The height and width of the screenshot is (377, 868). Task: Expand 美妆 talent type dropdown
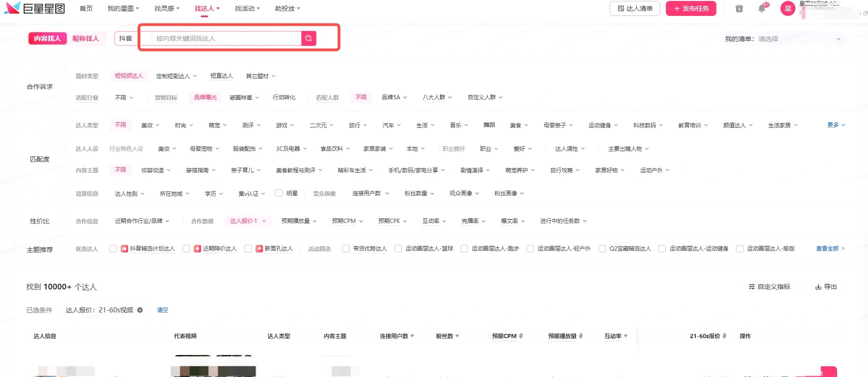150,125
